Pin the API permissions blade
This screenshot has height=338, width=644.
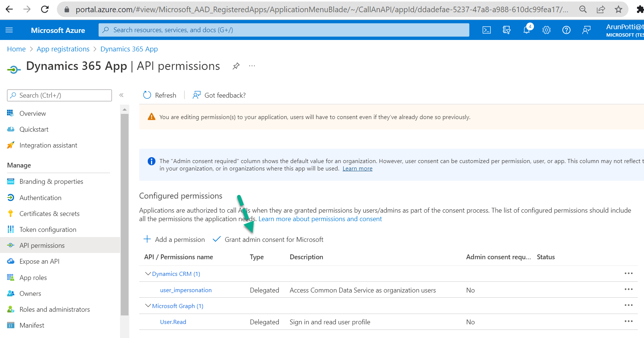(236, 66)
